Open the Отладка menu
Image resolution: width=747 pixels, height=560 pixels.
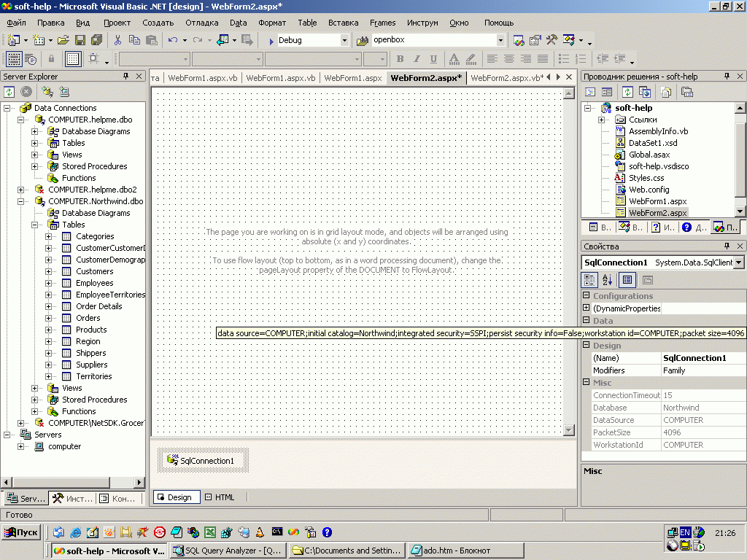click(x=202, y=23)
